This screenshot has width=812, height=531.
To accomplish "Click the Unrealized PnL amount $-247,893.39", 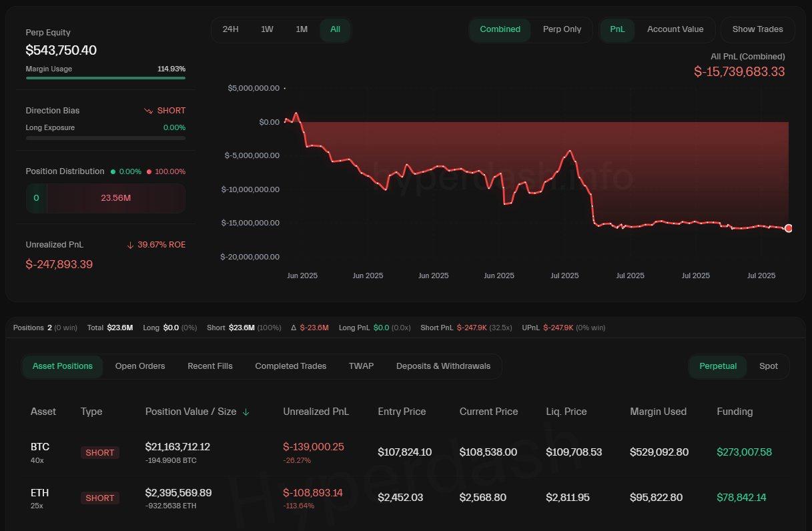I will point(59,264).
